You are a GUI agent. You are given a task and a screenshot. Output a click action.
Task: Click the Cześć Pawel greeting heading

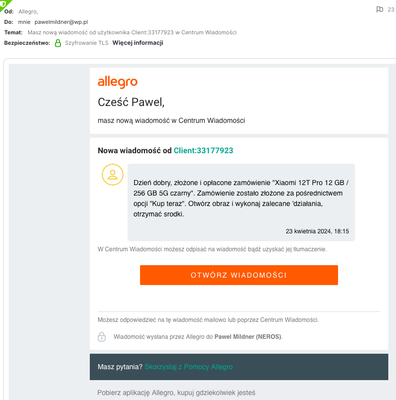pyautogui.click(x=131, y=102)
